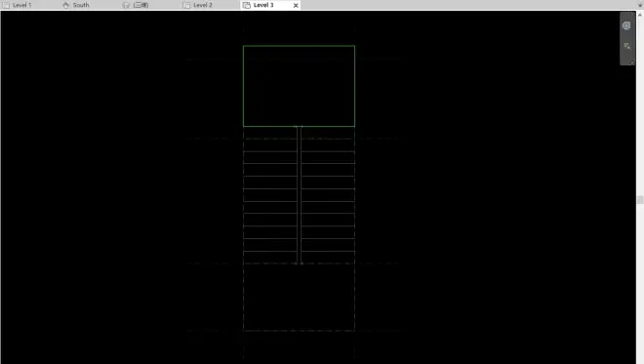Open the 2D steering wheel navigation tool
644x364 pixels.
tap(626, 26)
